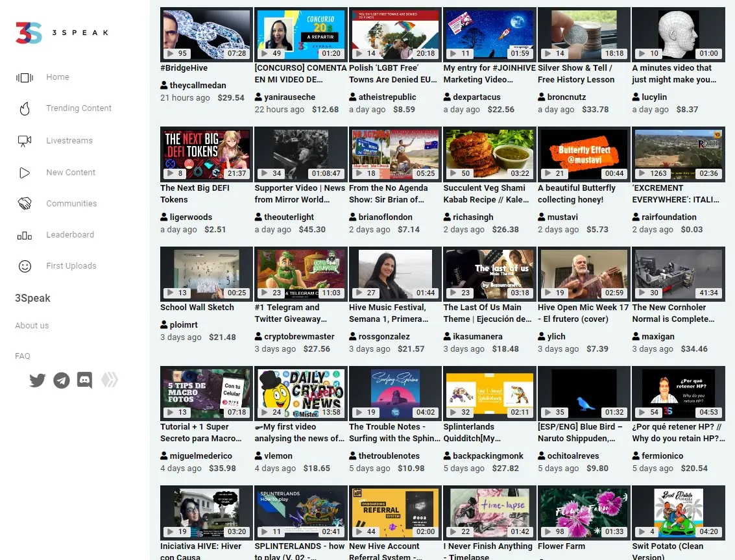735x560 pixels.
Task: Click user icon next to dexpartacus
Action: (x=447, y=97)
